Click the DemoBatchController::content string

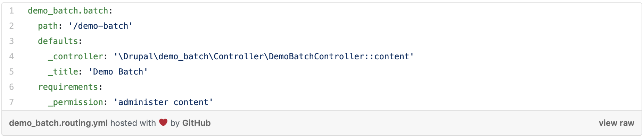[x=264, y=57]
